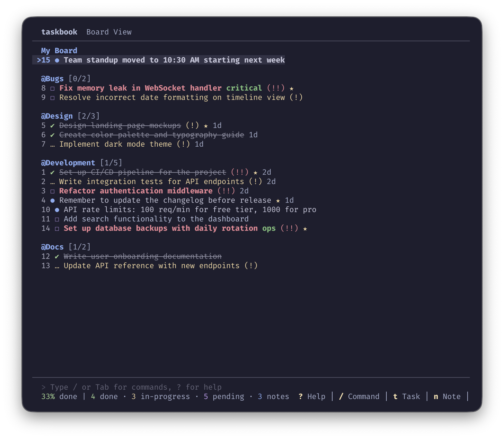
Task: Select the My Board heading
Action: pyautogui.click(x=59, y=51)
